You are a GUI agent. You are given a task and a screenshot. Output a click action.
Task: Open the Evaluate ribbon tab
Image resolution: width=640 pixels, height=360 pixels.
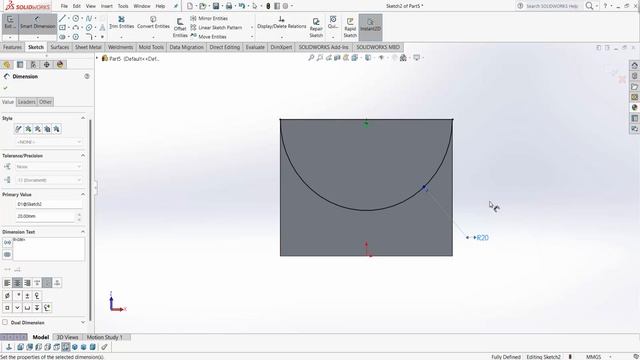255,47
